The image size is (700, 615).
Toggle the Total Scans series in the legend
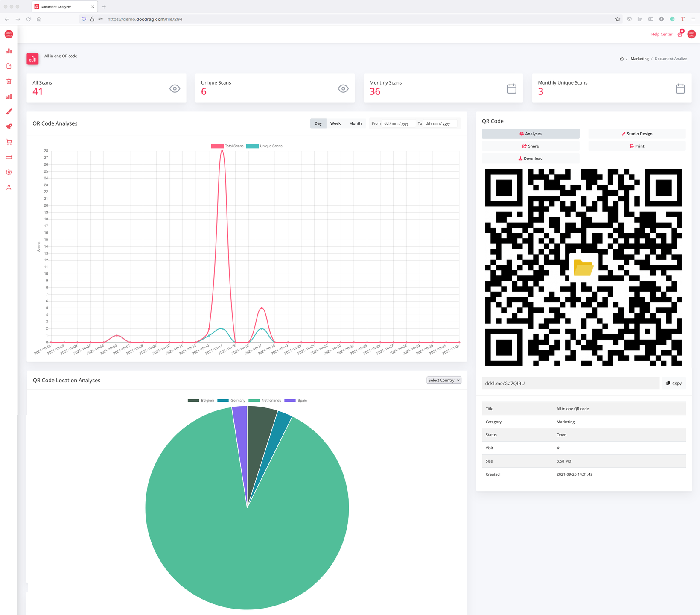tap(227, 146)
